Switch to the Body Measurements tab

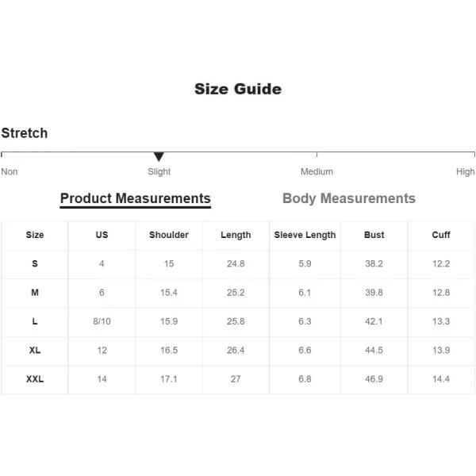coord(349,198)
